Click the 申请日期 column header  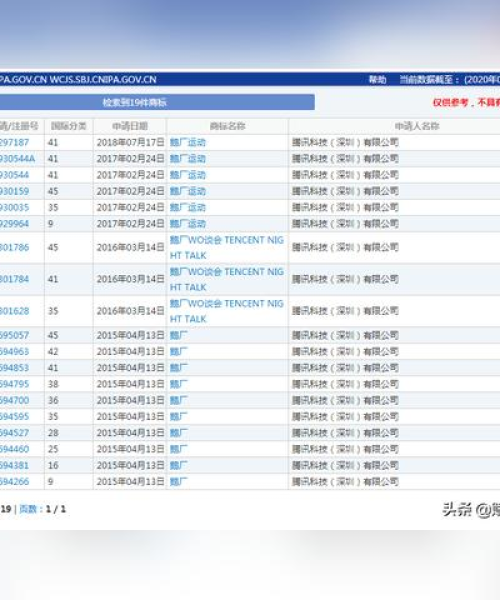tap(130, 126)
